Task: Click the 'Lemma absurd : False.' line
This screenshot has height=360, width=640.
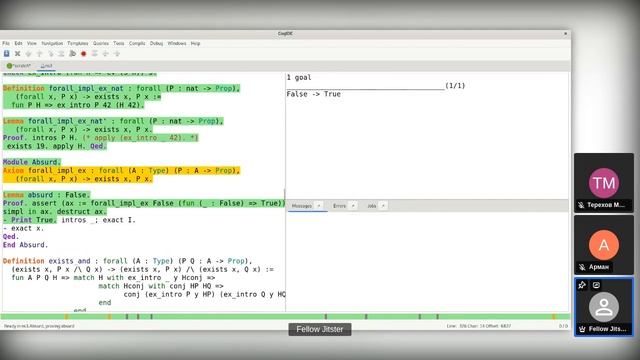Action: pos(47,195)
